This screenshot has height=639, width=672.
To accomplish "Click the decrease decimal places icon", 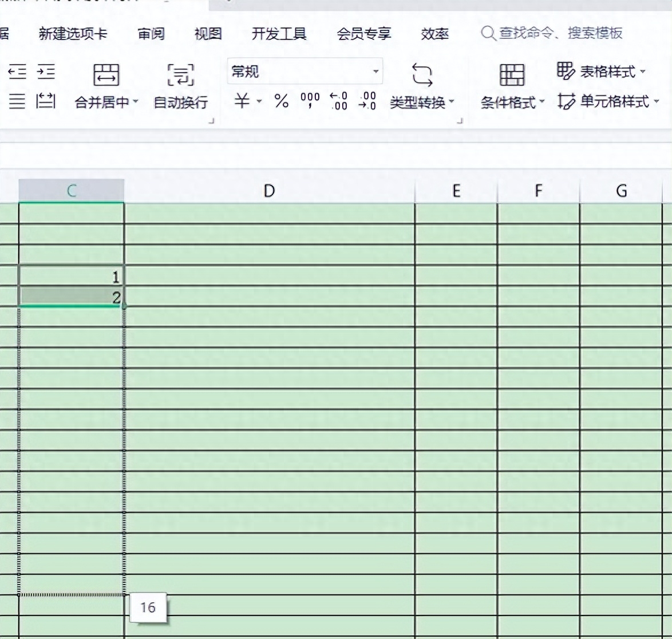I will [367, 101].
